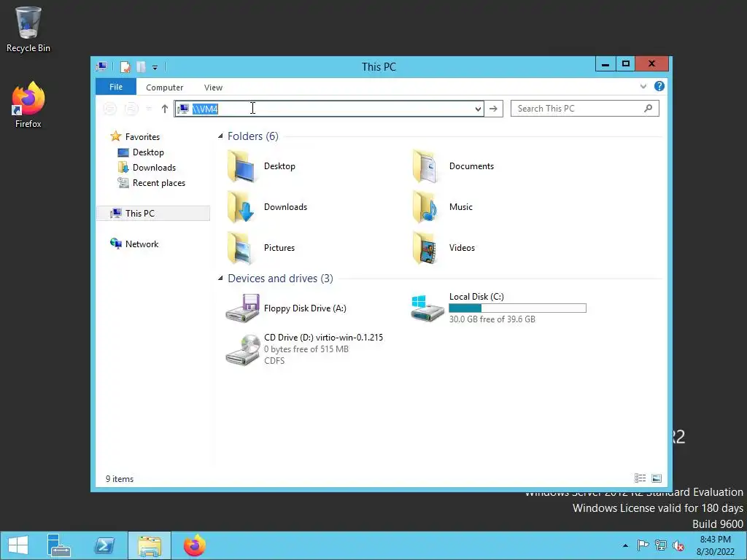
Task: Switch to details view icon in status bar
Action: coord(640,478)
